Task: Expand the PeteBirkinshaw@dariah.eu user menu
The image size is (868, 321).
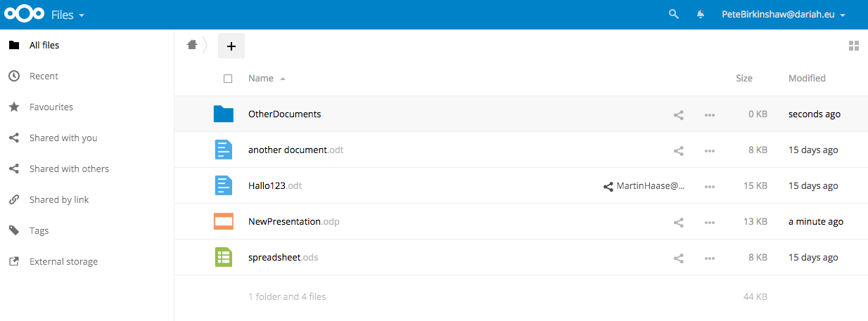Action: click(784, 14)
